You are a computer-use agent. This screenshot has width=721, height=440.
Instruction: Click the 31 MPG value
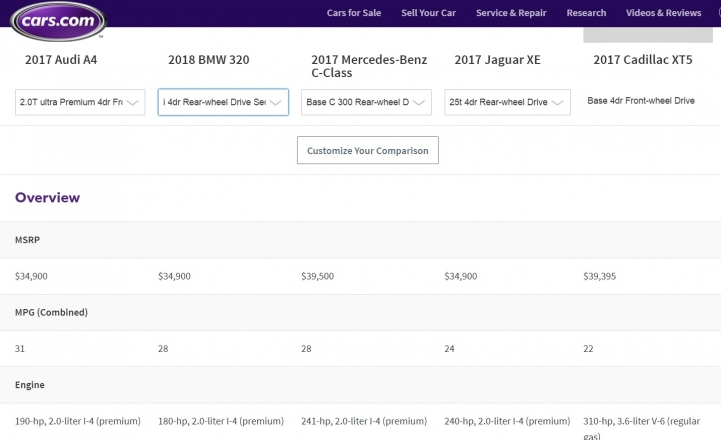click(x=20, y=349)
